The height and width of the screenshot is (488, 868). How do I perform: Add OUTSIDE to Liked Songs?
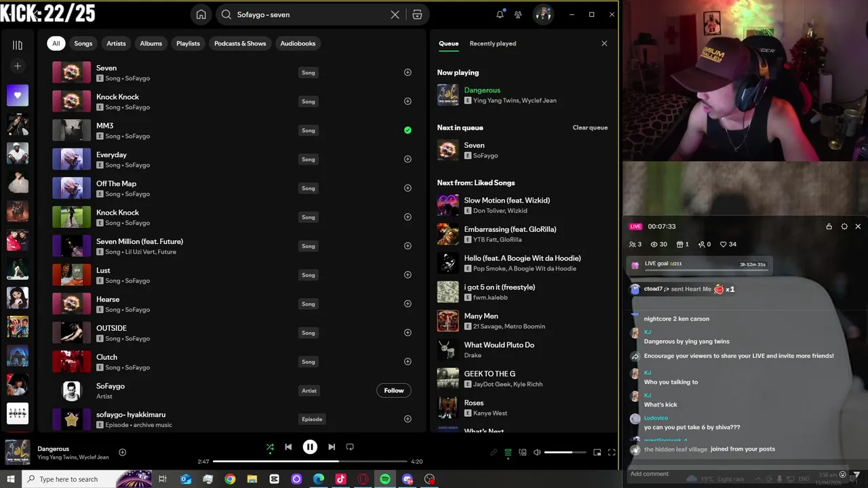pyautogui.click(x=408, y=333)
